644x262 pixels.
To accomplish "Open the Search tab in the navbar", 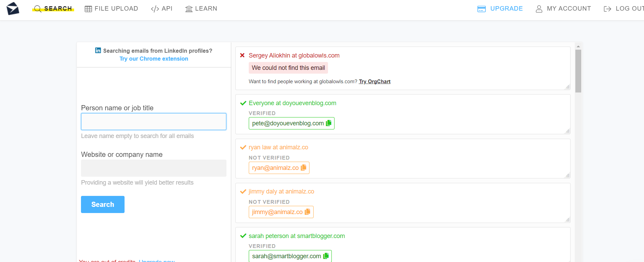I will [53, 9].
